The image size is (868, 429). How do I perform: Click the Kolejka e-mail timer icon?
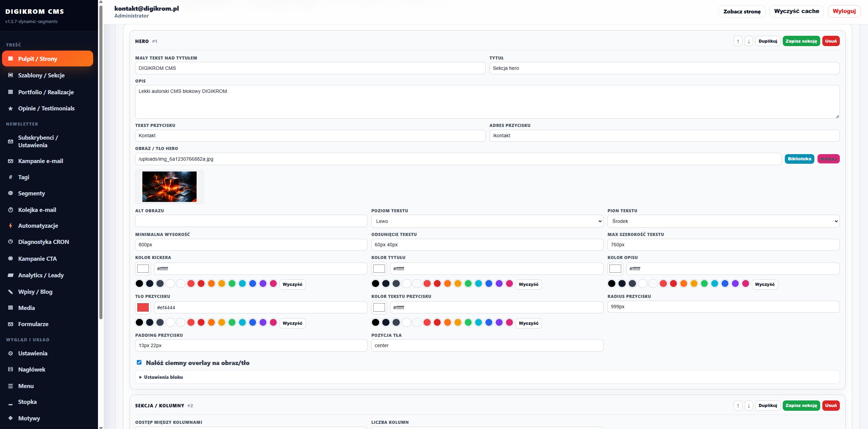11,210
